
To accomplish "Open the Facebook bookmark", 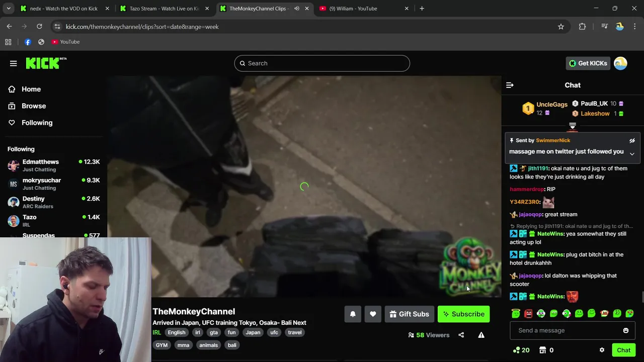I will click(28, 42).
